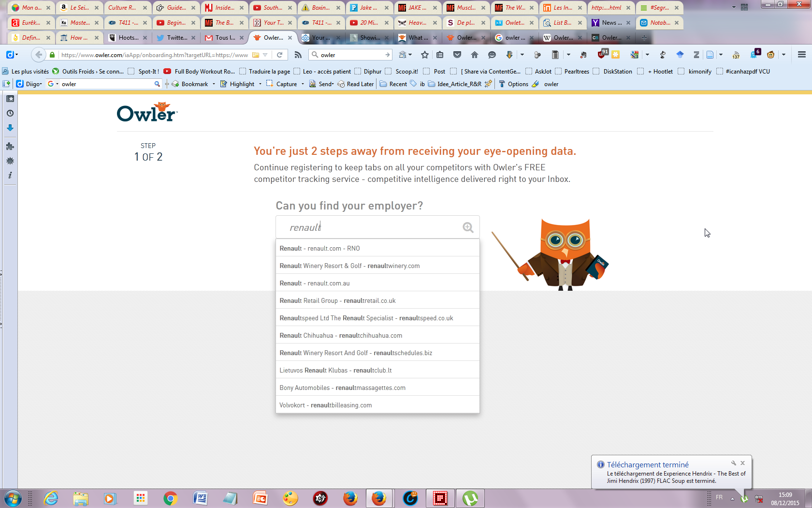The image size is (812, 508).
Task: Open kimonify bookmark
Action: (695, 71)
